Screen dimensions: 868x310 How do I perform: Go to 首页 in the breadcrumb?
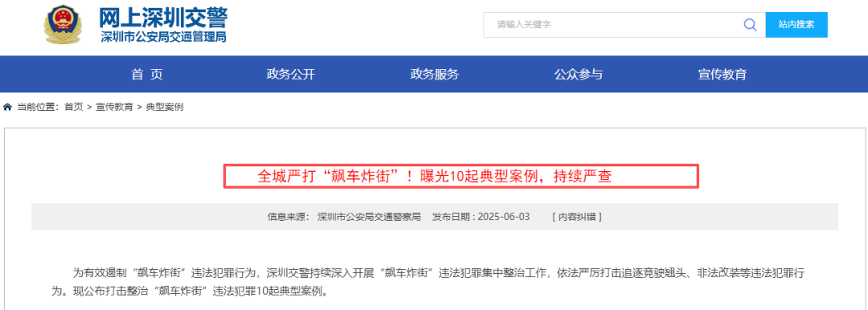click(x=74, y=107)
